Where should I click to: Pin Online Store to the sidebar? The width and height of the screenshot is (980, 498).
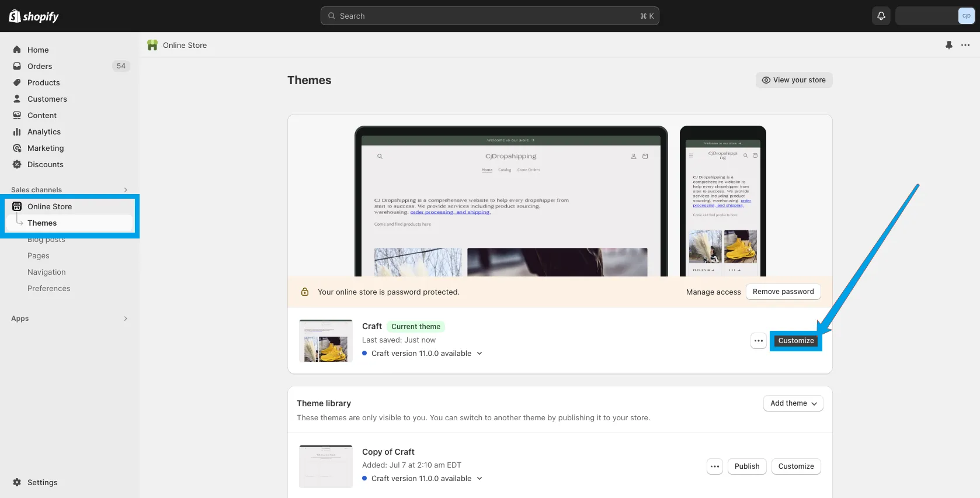949,45
